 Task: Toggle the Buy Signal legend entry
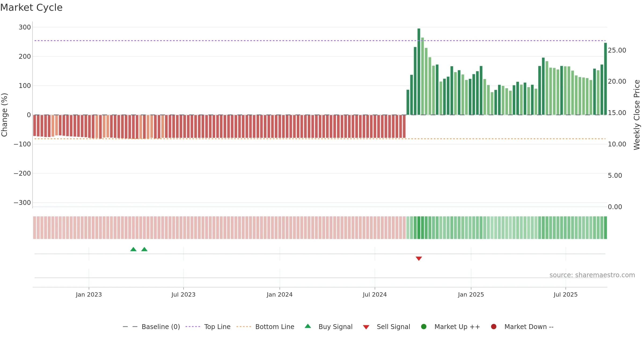tap(329, 327)
